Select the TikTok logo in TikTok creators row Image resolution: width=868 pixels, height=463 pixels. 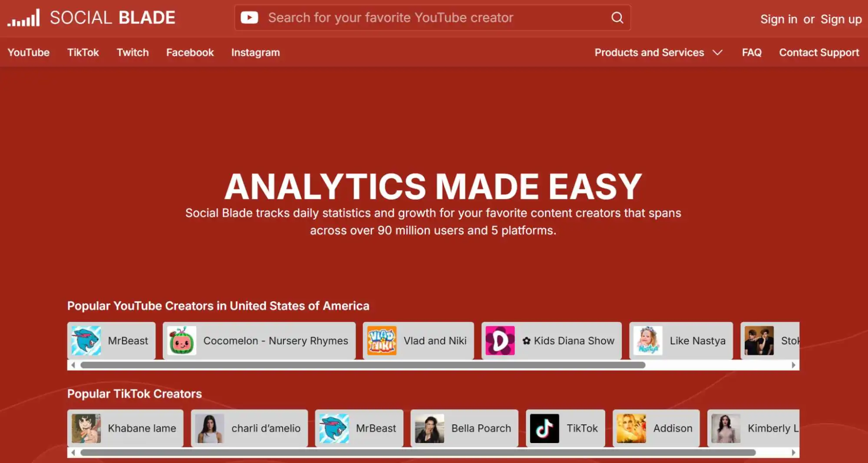click(545, 428)
